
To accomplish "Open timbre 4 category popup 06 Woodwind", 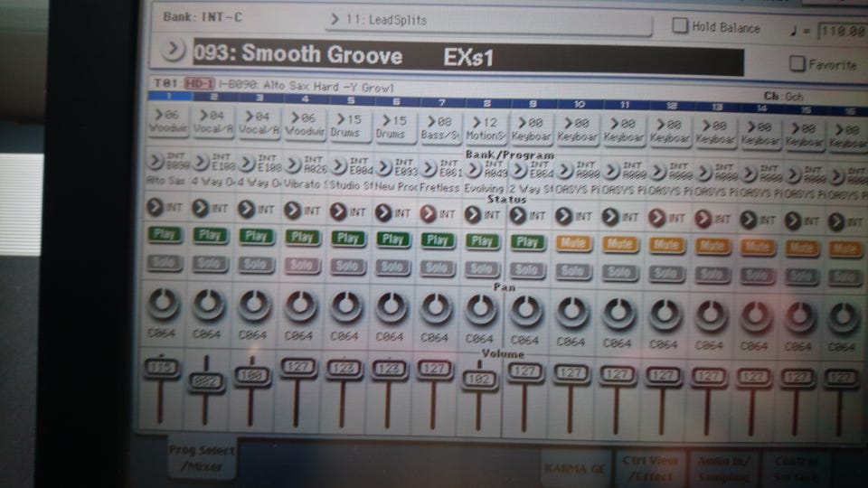I will click(305, 125).
